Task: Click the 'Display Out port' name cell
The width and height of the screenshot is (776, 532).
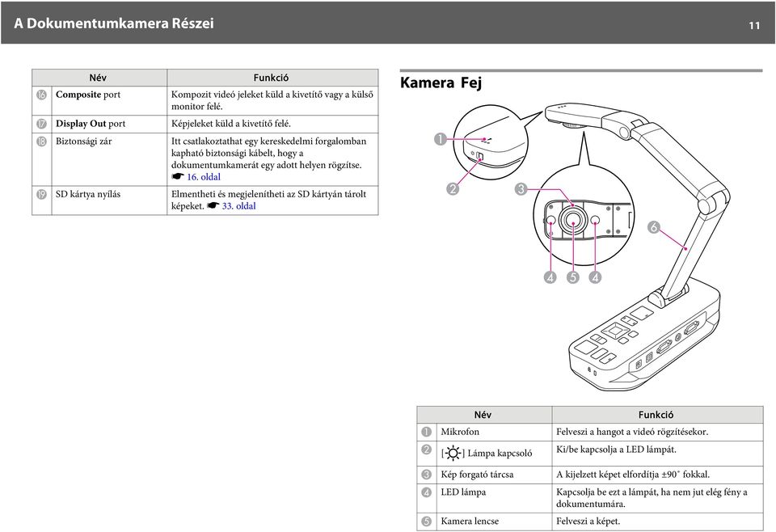Action: [x=109, y=125]
